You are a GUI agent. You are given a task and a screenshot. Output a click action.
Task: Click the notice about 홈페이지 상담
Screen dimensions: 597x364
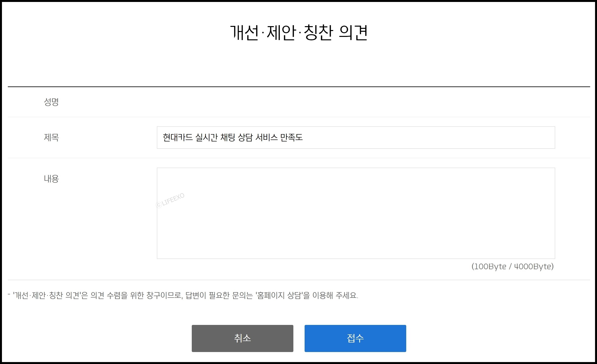(x=183, y=296)
